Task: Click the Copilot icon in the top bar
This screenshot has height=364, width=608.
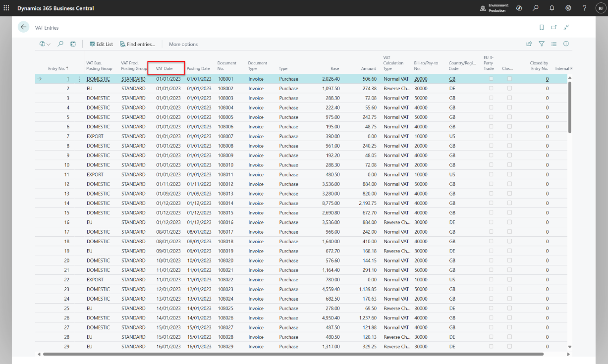Action: coord(519,8)
